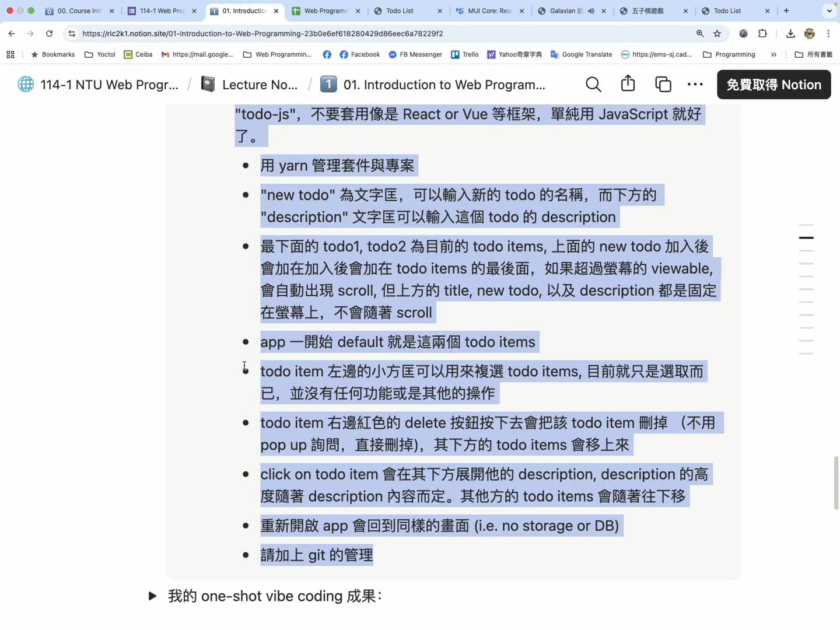Screen dimensions: 840x630
Task: Show more bookmarks with the chevron
Action: (773, 55)
